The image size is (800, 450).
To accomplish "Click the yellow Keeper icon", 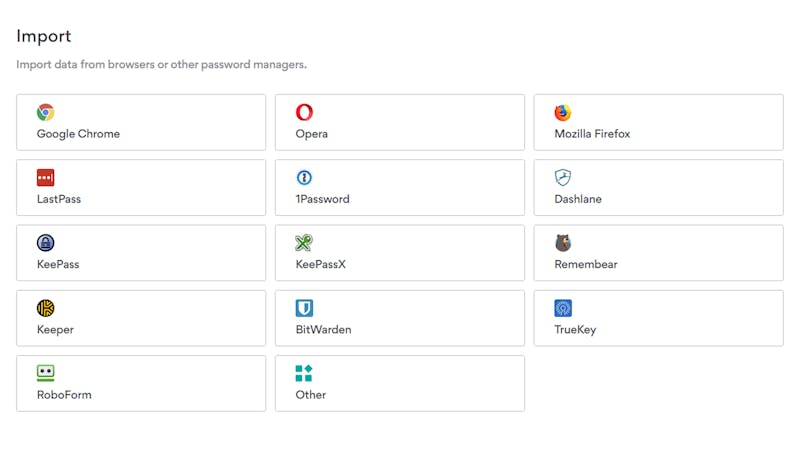I will (45, 308).
